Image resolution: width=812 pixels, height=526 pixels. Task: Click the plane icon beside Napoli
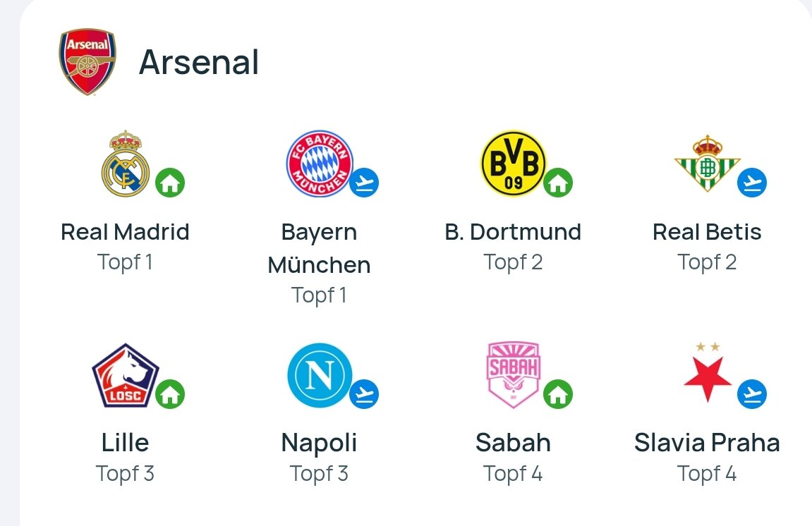[x=364, y=394]
